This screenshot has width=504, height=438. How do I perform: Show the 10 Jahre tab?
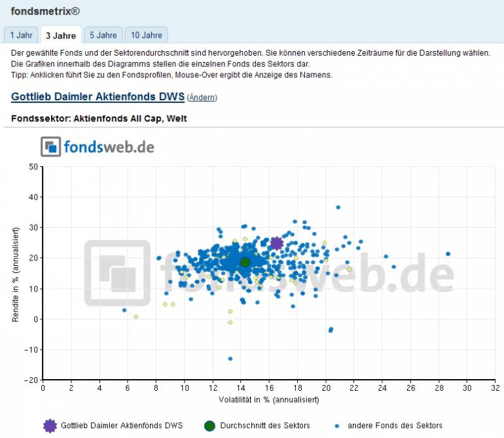click(x=146, y=35)
